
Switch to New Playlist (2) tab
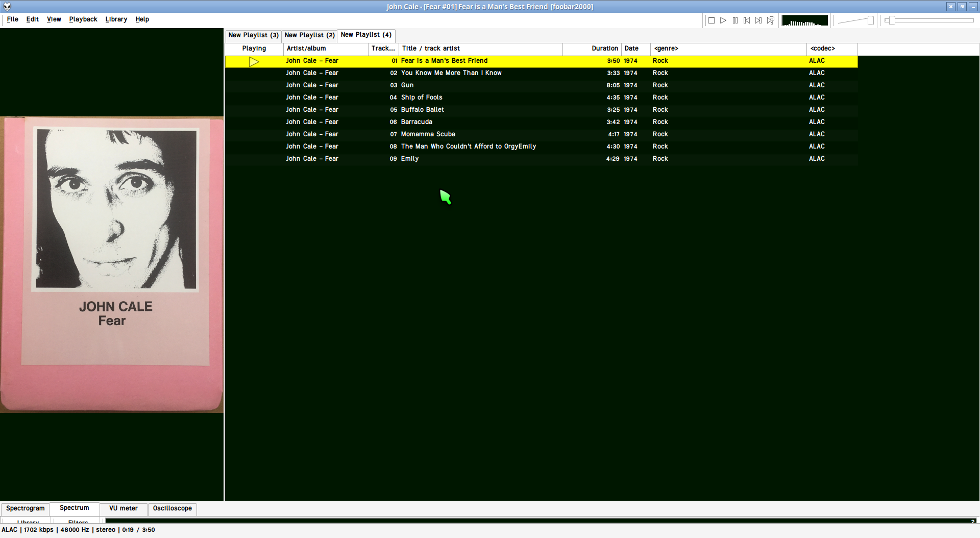coord(310,35)
